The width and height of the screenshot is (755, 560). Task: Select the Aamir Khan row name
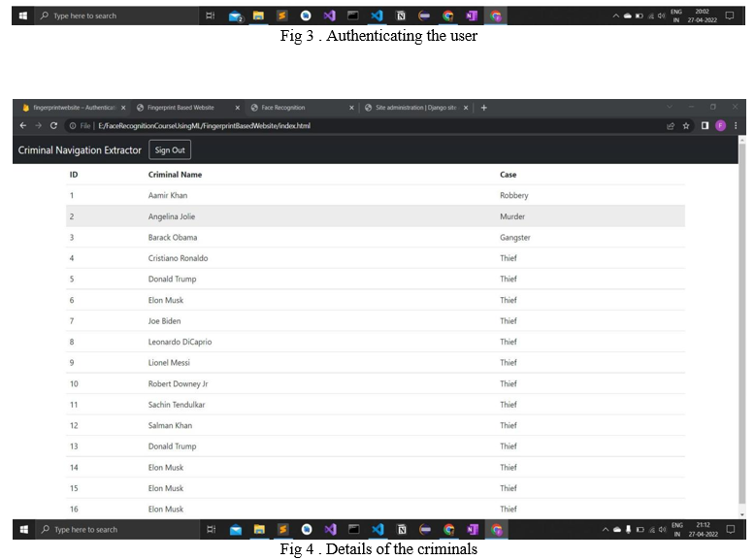[x=168, y=195]
